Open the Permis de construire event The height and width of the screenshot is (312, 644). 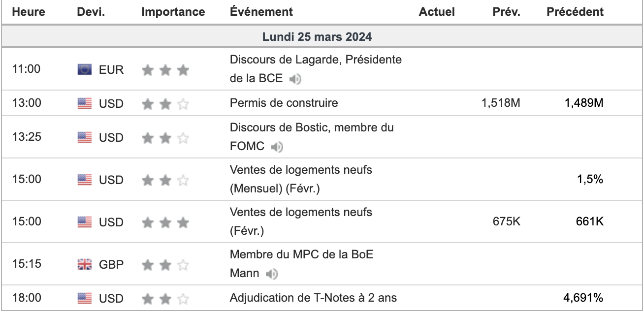coord(284,103)
